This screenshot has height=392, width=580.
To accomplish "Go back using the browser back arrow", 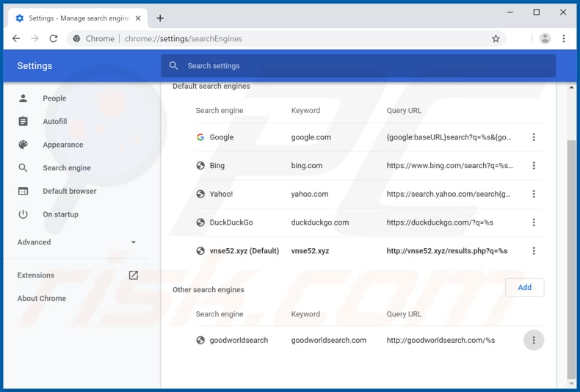I will [16, 38].
